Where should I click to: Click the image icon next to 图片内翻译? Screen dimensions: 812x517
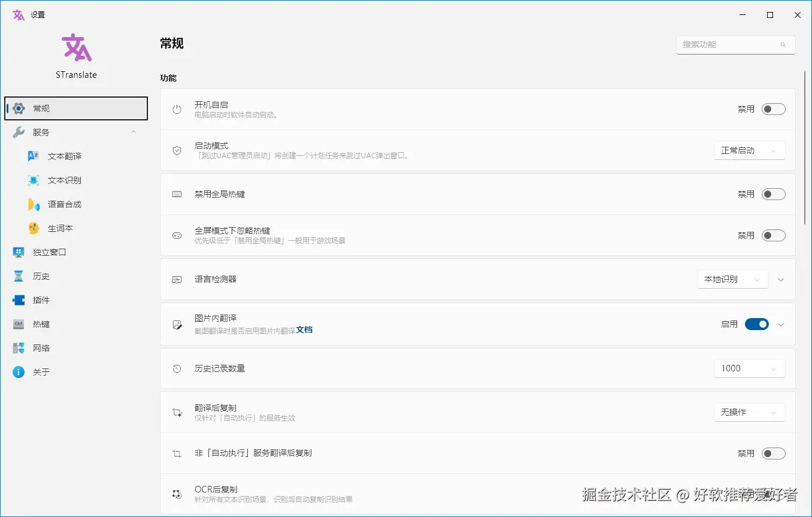(x=177, y=324)
